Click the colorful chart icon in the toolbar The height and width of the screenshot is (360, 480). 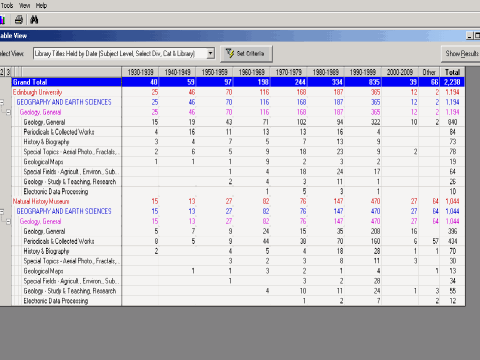(2, 20)
